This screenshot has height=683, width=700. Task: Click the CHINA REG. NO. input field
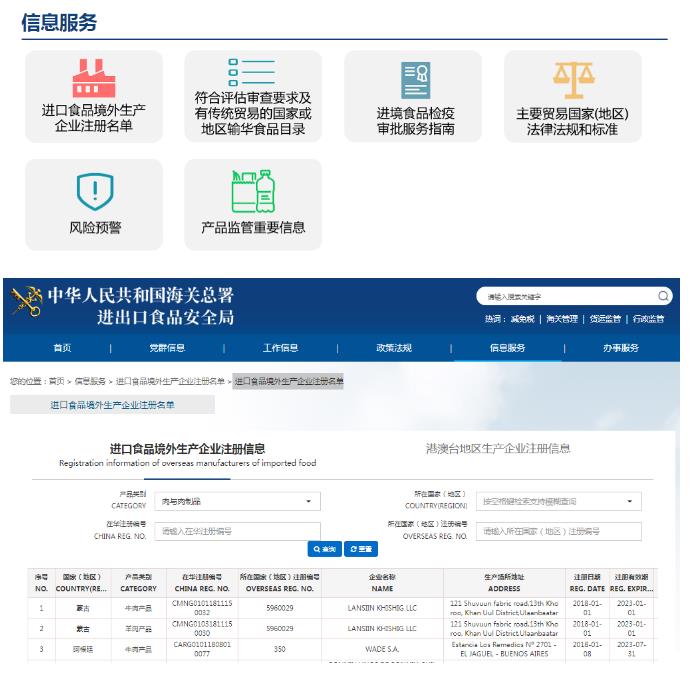tap(238, 531)
